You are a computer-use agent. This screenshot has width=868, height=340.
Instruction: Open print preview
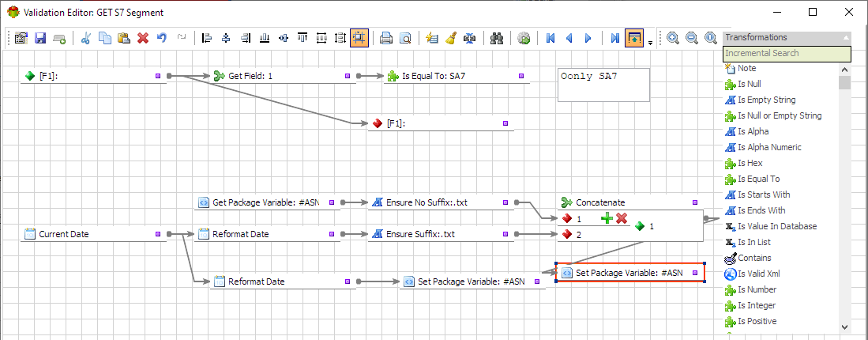click(406, 38)
